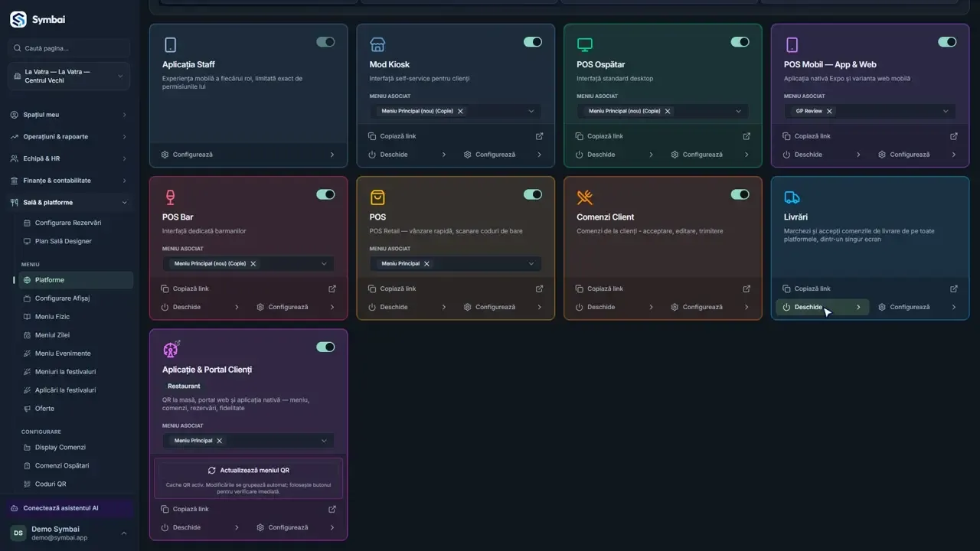
Task: Click the Livrări truck icon
Action: (x=792, y=197)
